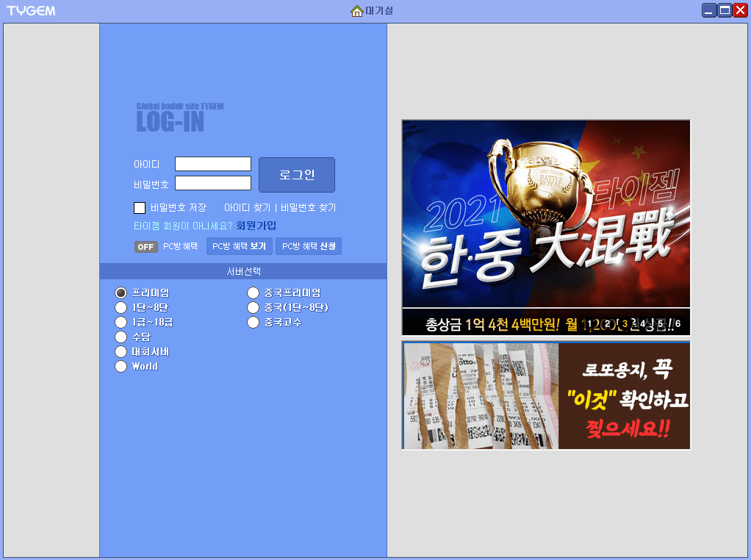Open the 비밀번호 찾기 link

point(308,208)
